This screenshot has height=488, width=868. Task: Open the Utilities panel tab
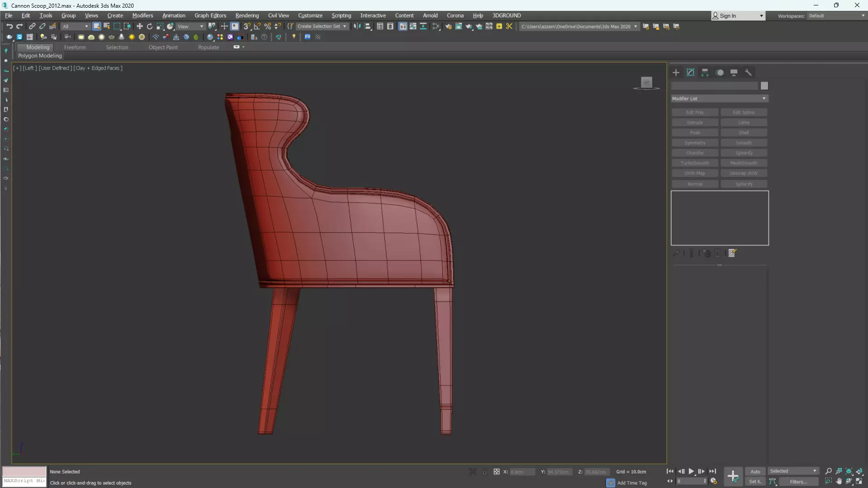[748, 72]
